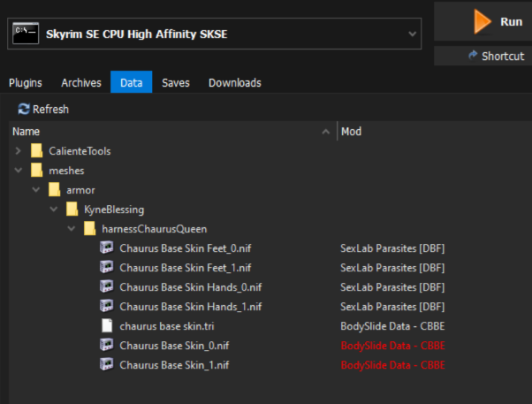
Task: Select file Chaurus Base Skin Hands_0.nif
Action: coord(191,287)
